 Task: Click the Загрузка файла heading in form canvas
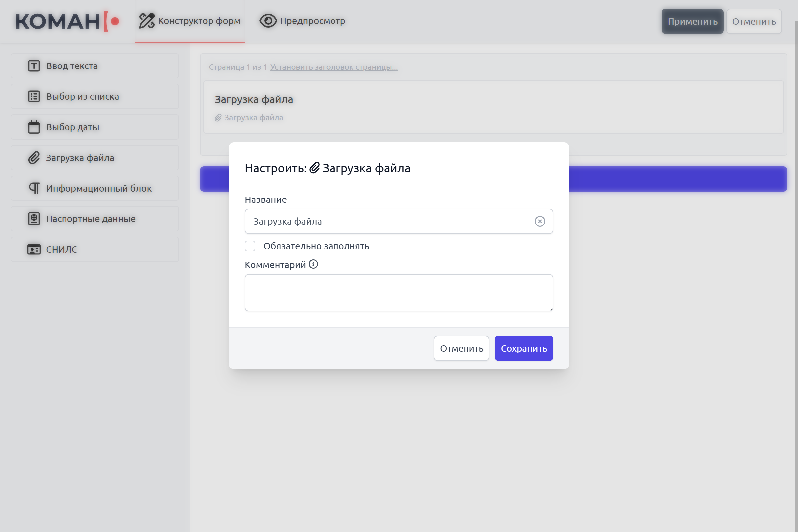click(254, 99)
